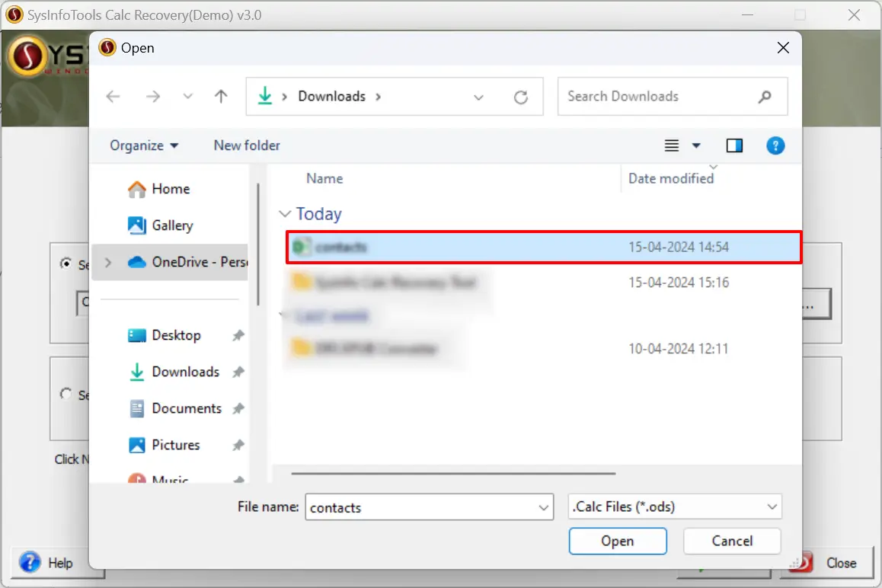Viewport: 882px width, 588px height.
Task: Click the browse '...' button in main window
Action: point(816,305)
